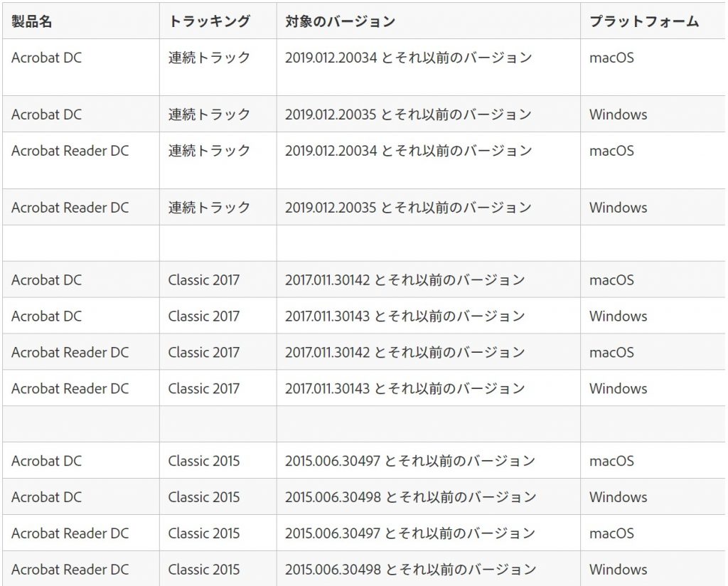The width and height of the screenshot is (728, 586).
Task: Click macOS in the Acrobat Reader DC Classic 2015 row
Action: coord(611,533)
